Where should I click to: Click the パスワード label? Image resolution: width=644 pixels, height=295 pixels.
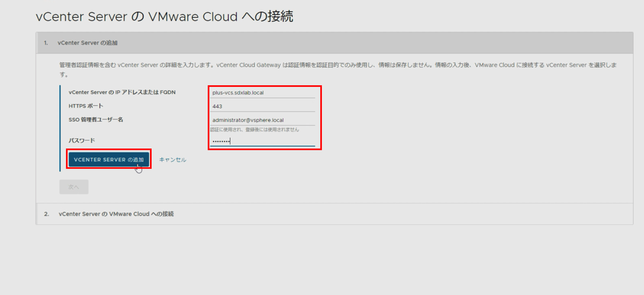point(82,141)
